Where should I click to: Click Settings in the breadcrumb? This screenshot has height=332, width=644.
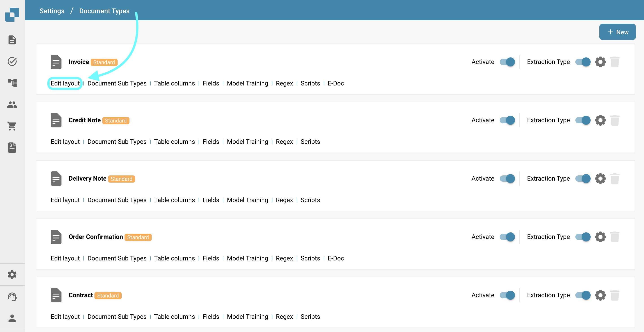tap(52, 11)
